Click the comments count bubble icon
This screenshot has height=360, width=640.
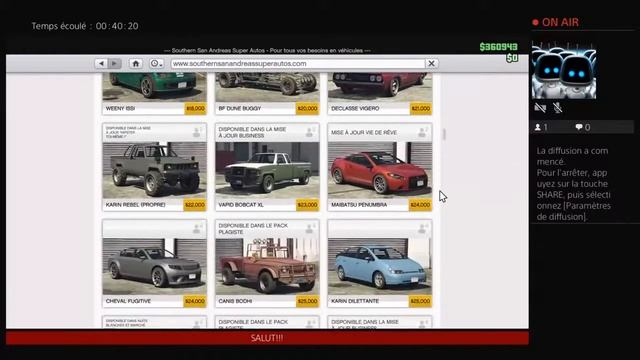(579, 127)
